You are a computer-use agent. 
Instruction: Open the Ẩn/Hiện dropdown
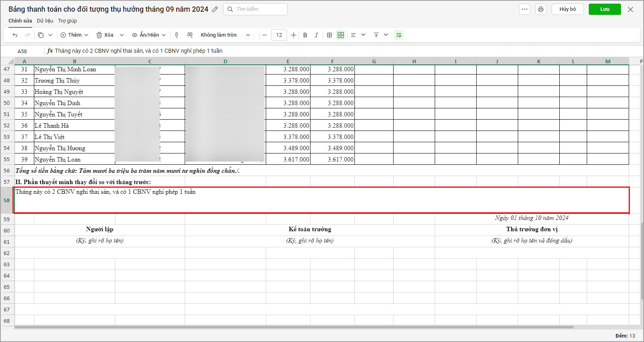click(x=149, y=35)
